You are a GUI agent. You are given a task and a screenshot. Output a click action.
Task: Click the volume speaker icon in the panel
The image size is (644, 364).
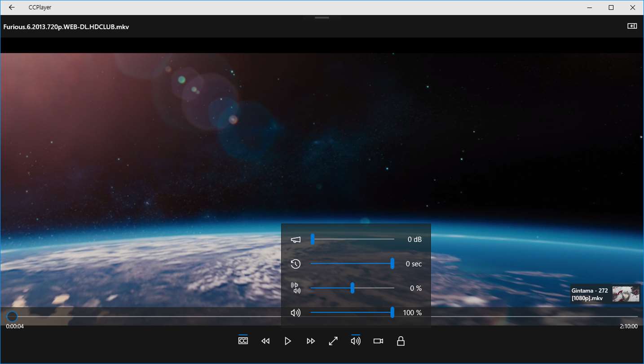click(x=296, y=313)
